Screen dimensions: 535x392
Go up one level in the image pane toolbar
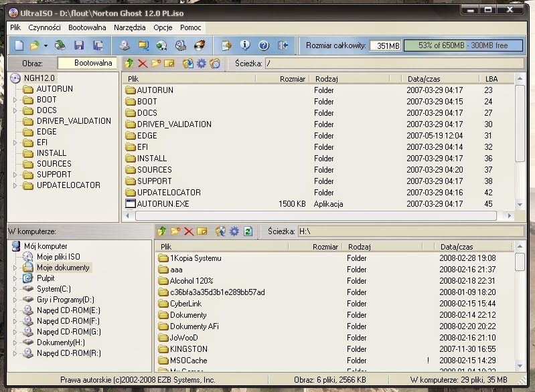pos(129,63)
